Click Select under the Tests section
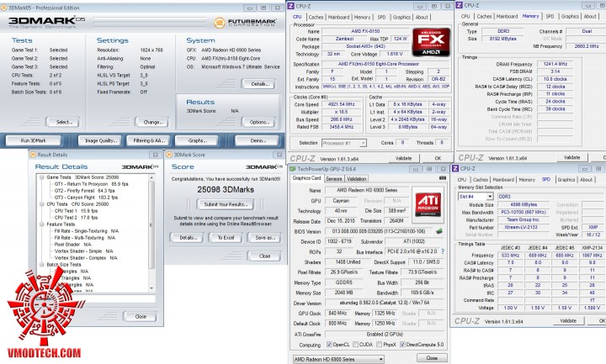The height and width of the screenshot is (364, 606). tap(63, 123)
